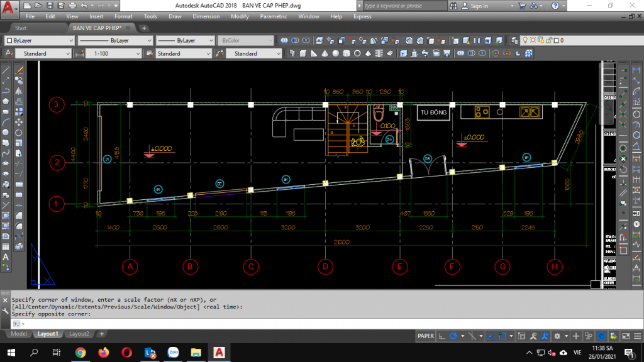The height and width of the screenshot is (362, 644).
Task: Click layer 0 color swatch square
Action: pos(557,40)
